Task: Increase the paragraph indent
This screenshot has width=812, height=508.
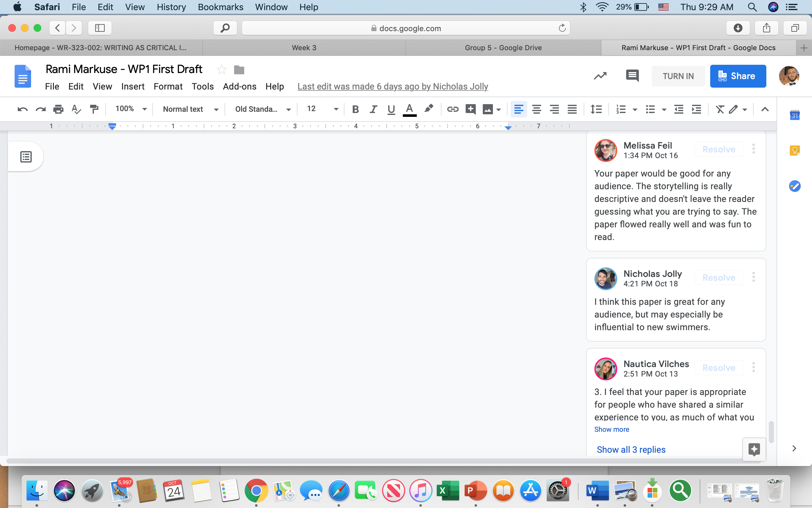Action: 697,109
